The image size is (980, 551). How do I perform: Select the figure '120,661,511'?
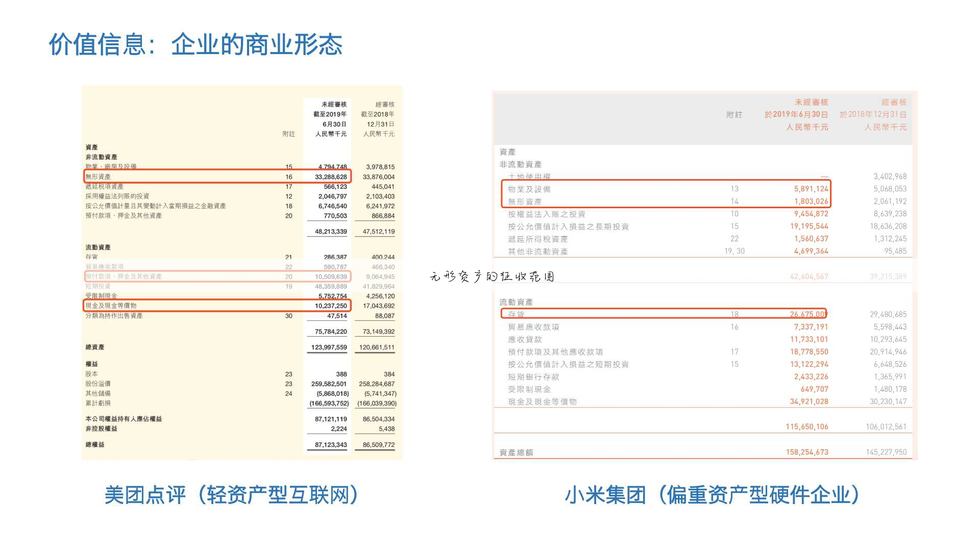point(377,347)
